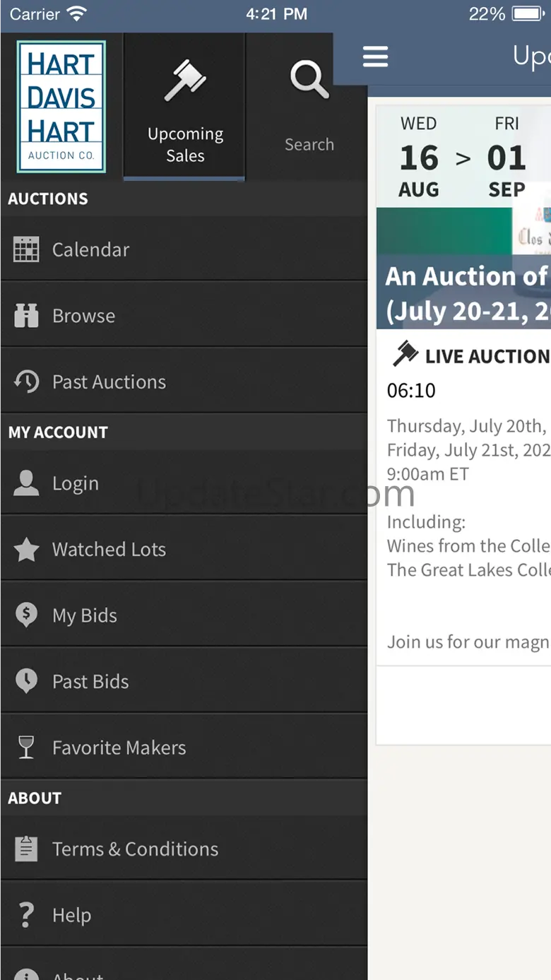Open Terms & Conditions menu item
This screenshot has height=980, width=551.
[135, 849]
